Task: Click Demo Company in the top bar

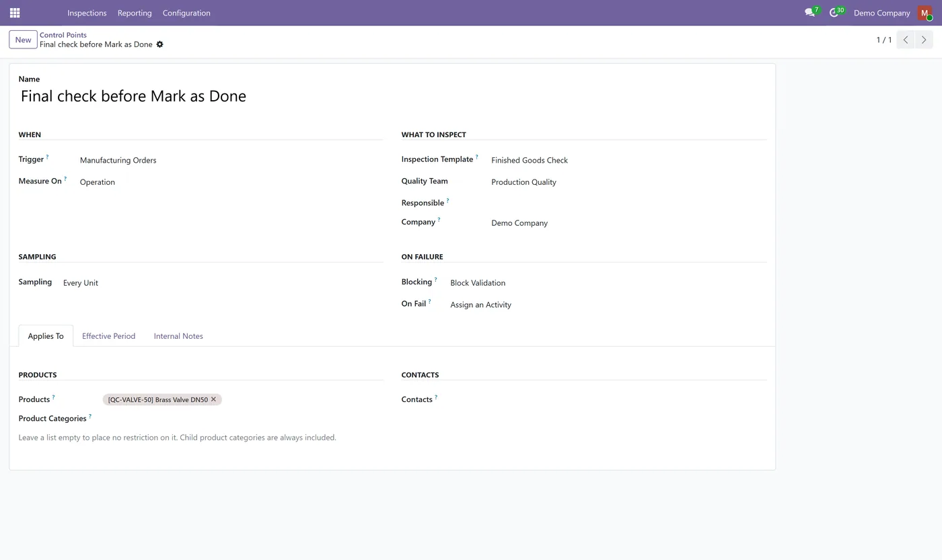Action: click(881, 13)
